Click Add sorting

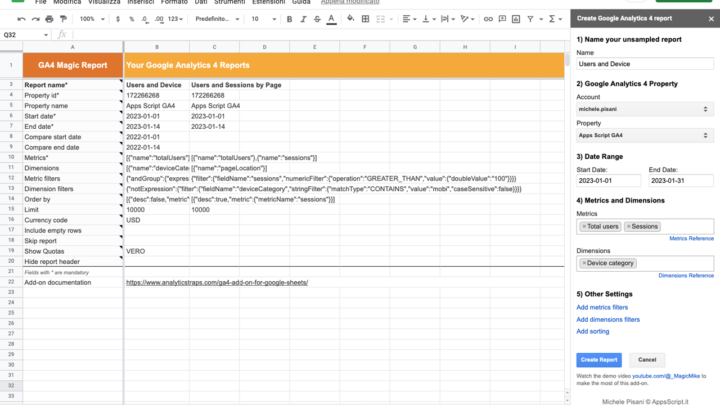(x=592, y=331)
